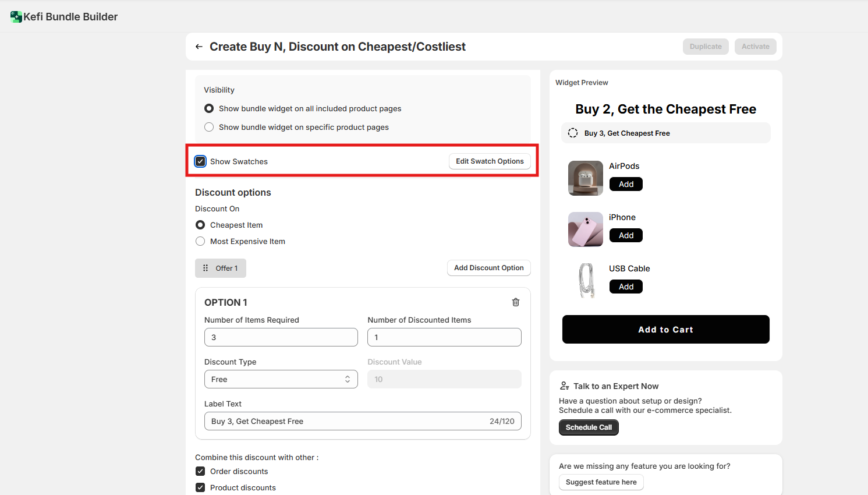This screenshot has width=868, height=495.
Task: Click the AirPods product thumbnail
Action: pos(585,178)
